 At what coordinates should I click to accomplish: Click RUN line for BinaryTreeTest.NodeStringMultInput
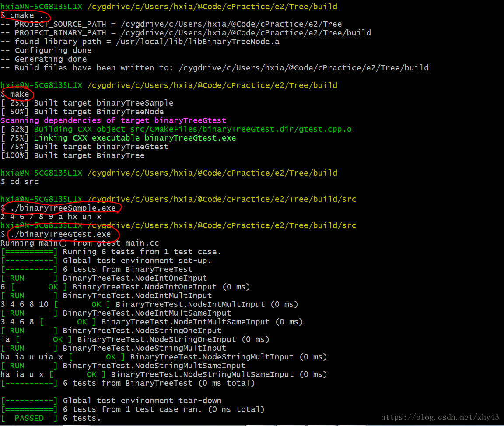[x=113, y=349]
